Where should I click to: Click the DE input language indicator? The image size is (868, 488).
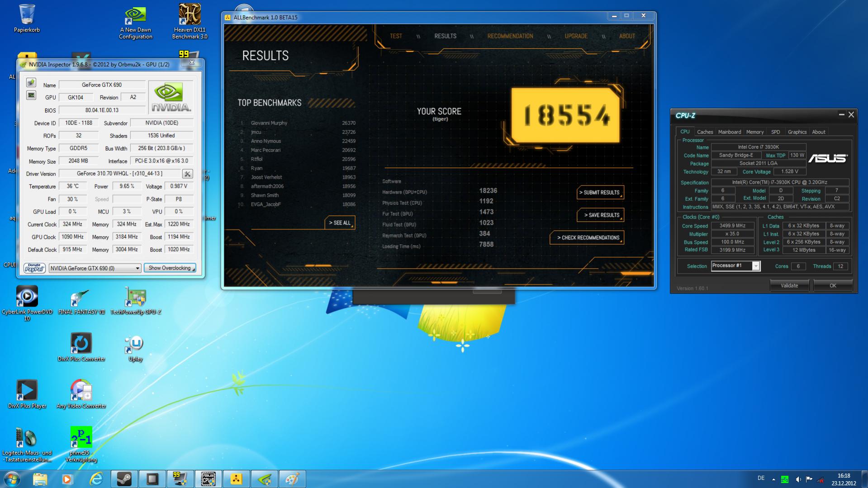(761, 478)
